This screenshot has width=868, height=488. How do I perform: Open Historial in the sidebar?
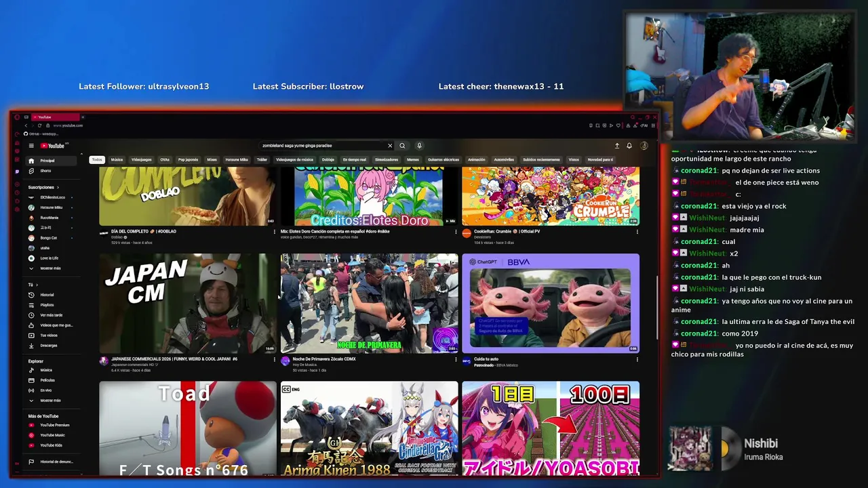pyautogui.click(x=52, y=295)
